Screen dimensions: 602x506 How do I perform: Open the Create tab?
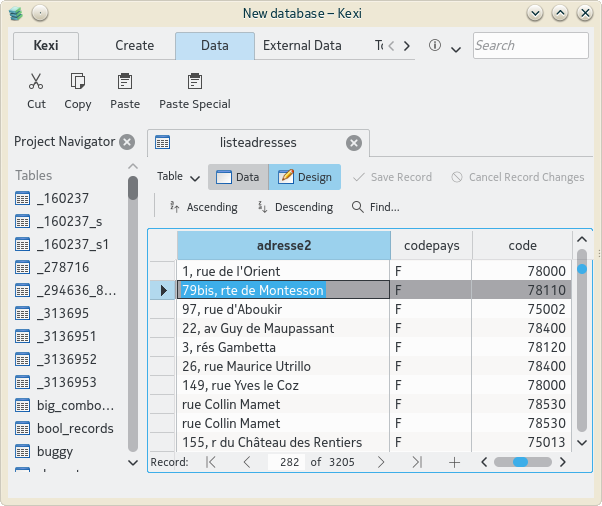(134, 45)
